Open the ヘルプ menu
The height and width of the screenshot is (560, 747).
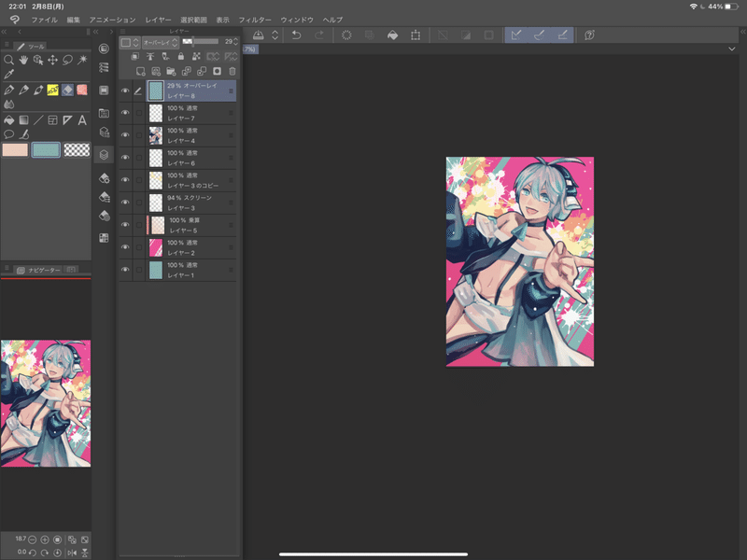click(x=332, y=20)
